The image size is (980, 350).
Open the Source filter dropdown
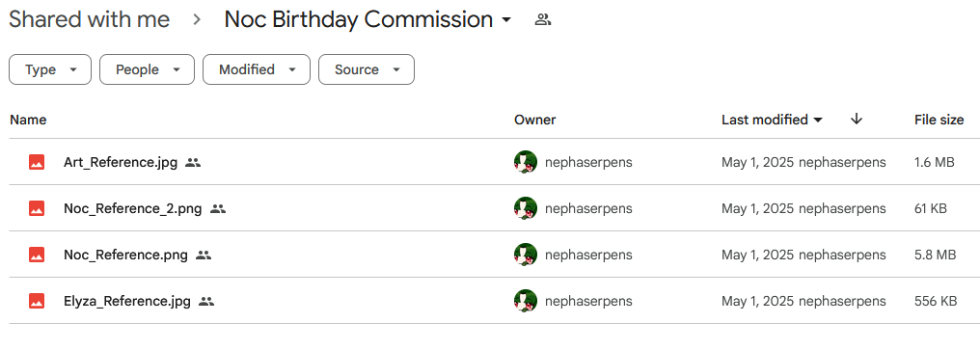(x=367, y=69)
